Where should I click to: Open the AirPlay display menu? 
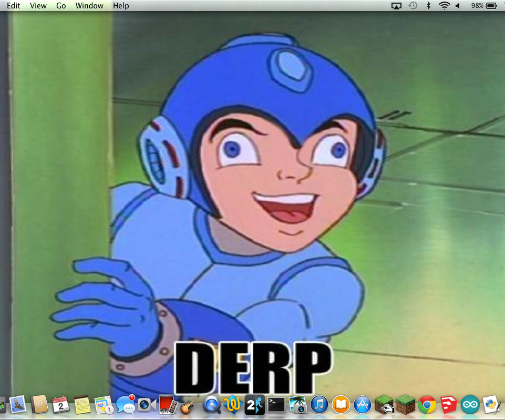(396, 6)
